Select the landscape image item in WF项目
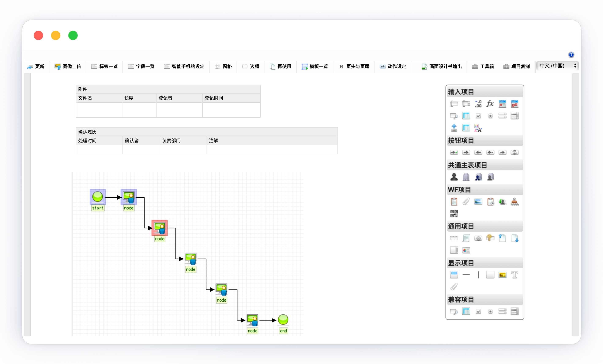Screen dimensions: 603x364 478,202
